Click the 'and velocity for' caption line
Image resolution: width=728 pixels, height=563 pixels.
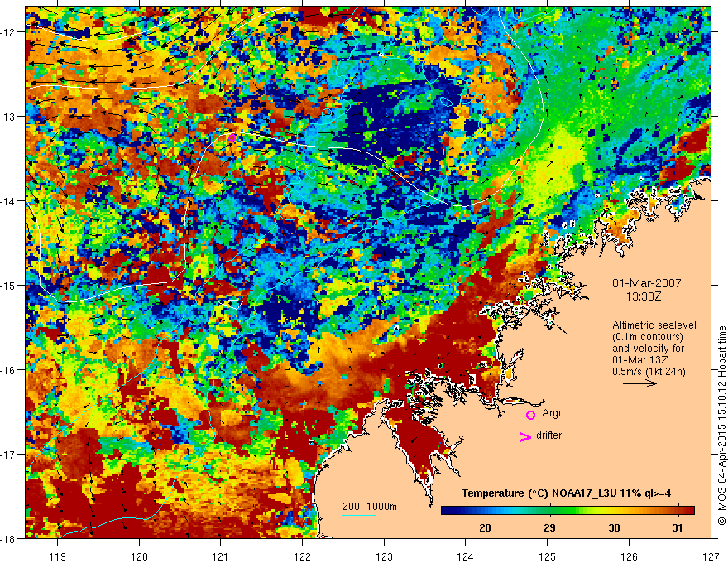click(648, 349)
